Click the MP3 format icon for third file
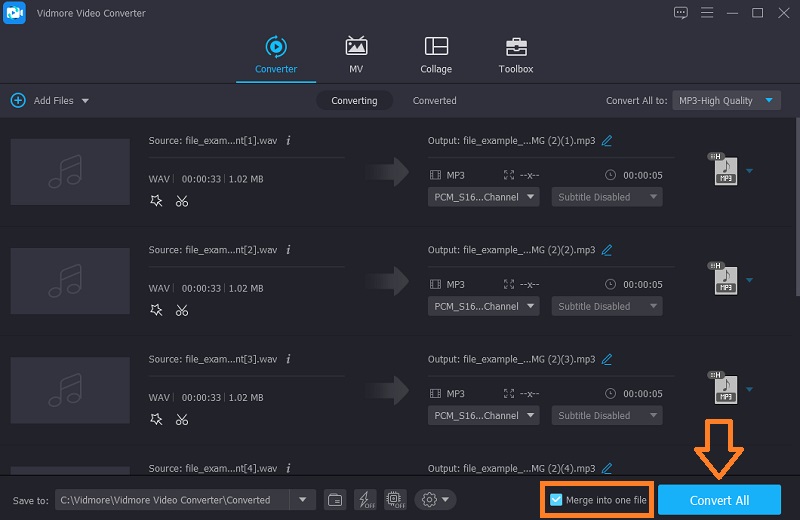 pos(725,389)
